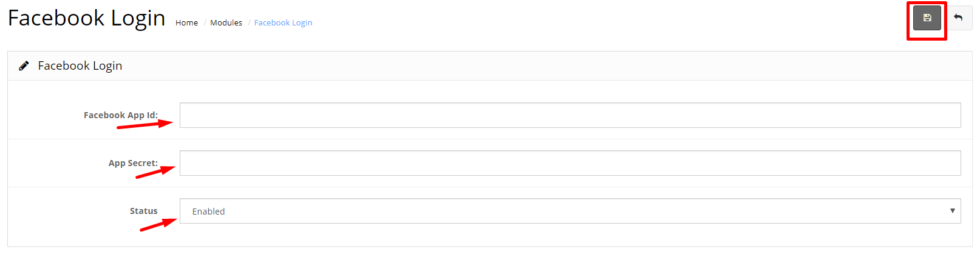980x257 pixels.
Task: Click the large Facebook Login page title
Action: [86, 18]
